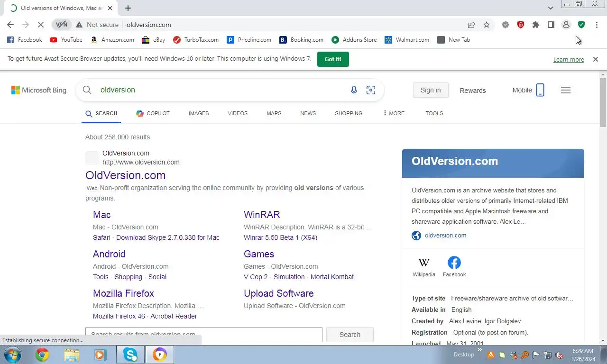Open the Amazon.com bookmark
The width and height of the screenshot is (607, 364).
[x=112, y=40]
